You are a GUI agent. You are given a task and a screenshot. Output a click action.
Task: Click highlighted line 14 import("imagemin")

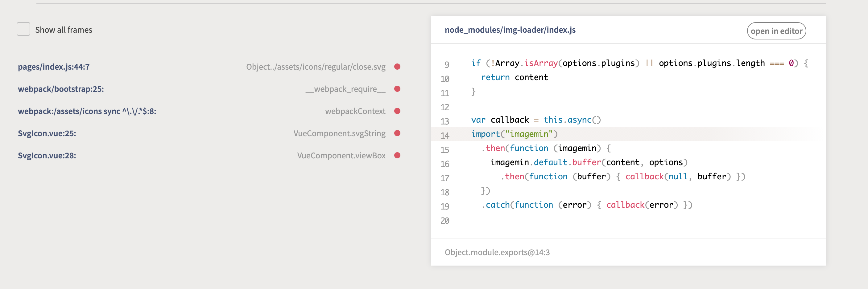click(x=514, y=134)
